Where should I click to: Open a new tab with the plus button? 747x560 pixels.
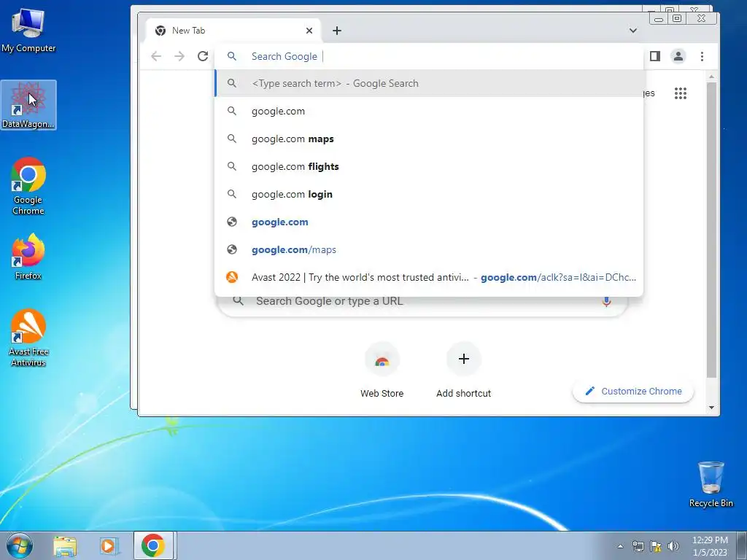337,31
